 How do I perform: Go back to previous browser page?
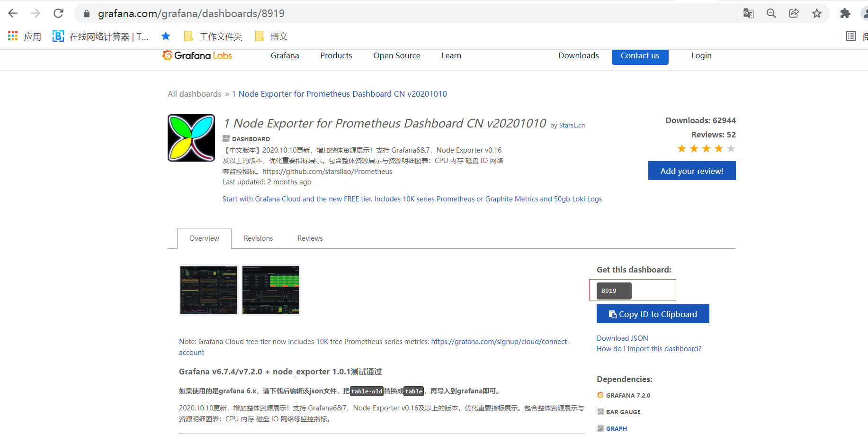(x=13, y=13)
